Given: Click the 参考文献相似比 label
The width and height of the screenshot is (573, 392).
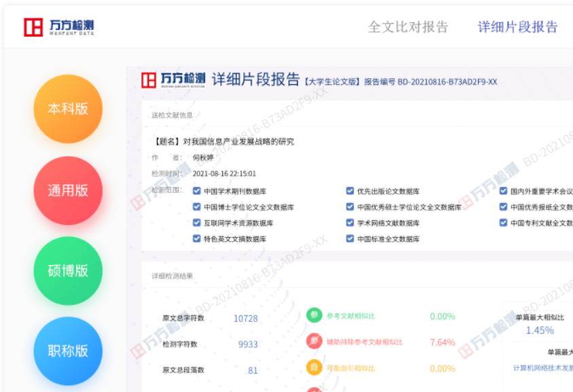Looking at the screenshot, I should (351, 316).
